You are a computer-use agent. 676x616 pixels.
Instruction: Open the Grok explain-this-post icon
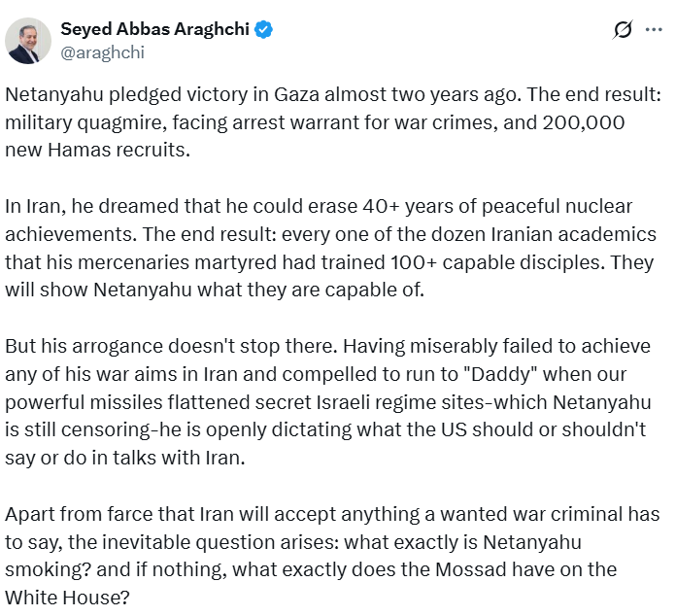point(623,29)
